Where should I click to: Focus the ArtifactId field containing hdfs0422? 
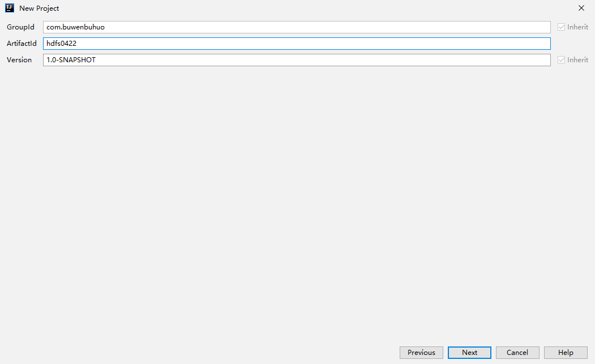297,43
